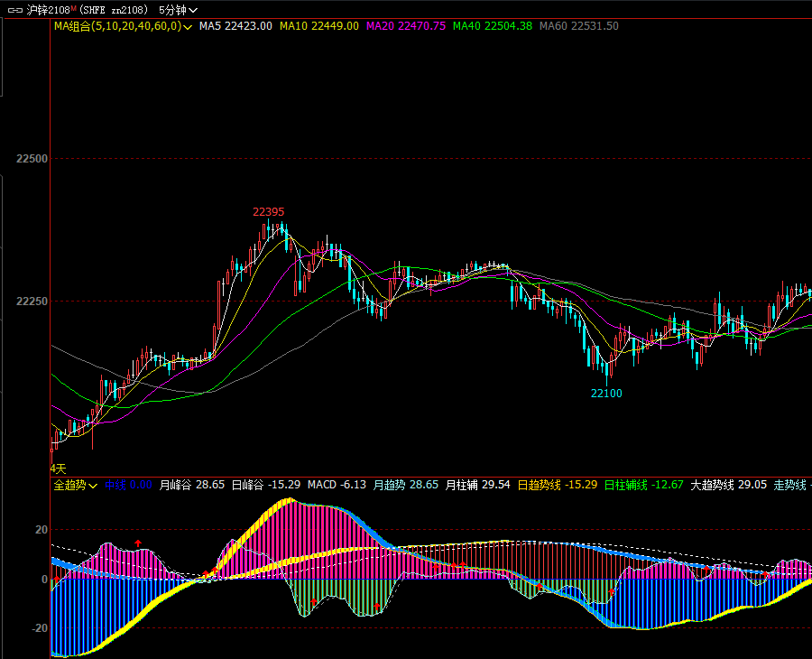Click the 22500 price axis label
This screenshot has height=659, width=812.
click(32, 159)
